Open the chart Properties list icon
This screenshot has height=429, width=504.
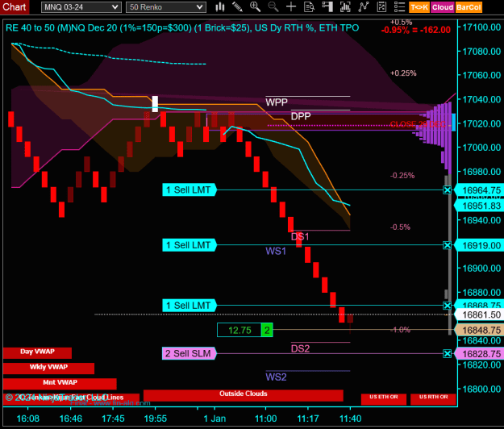point(399,7)
